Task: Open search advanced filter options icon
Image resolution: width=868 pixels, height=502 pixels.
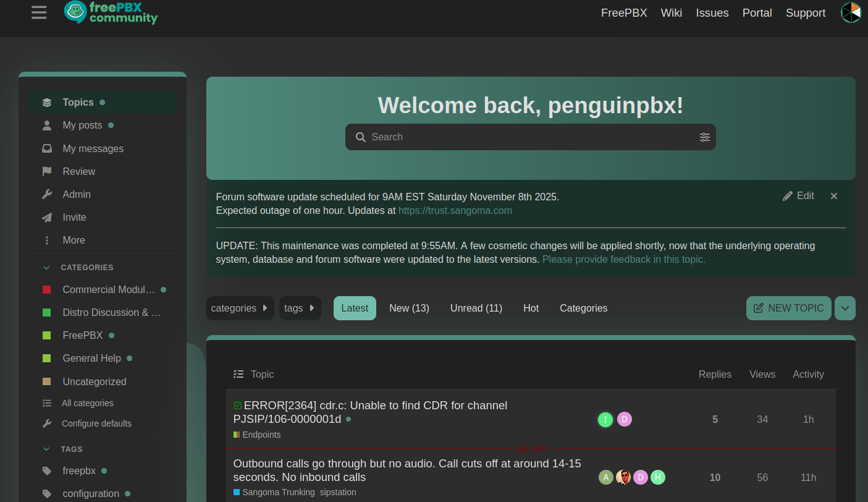Action: tap(704, 137)
